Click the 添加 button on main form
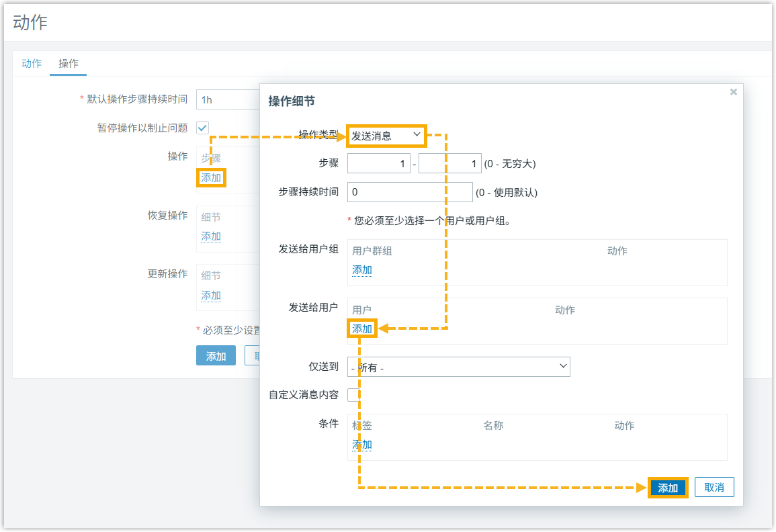Viewport: 776px width, 532px height. [216, 356]
